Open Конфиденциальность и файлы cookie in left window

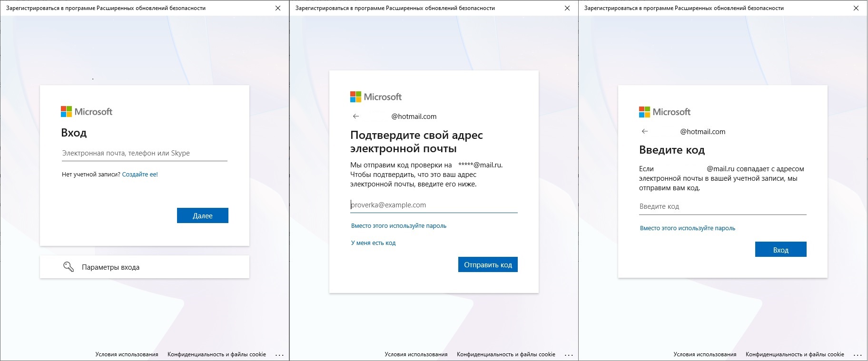point(217,354)
